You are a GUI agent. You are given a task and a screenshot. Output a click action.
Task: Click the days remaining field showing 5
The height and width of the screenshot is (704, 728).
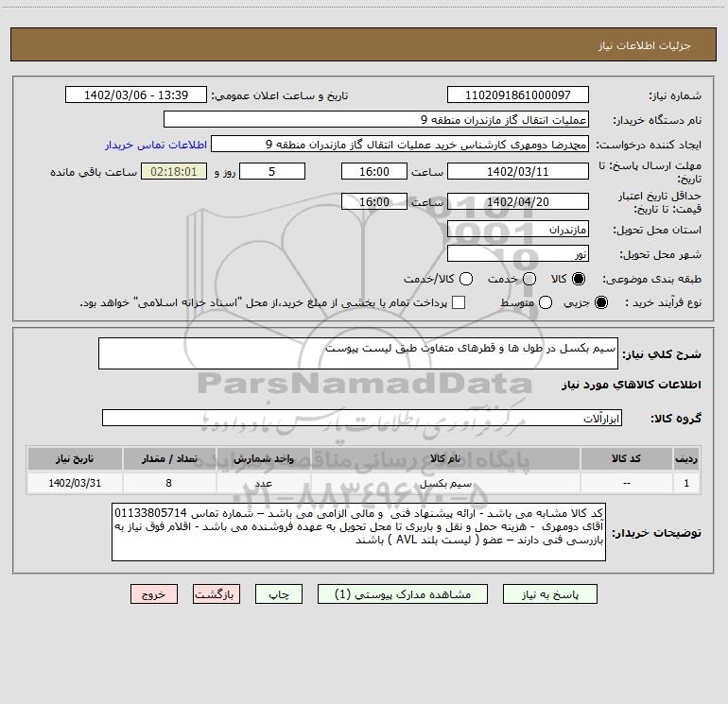[x=272, y=171]
